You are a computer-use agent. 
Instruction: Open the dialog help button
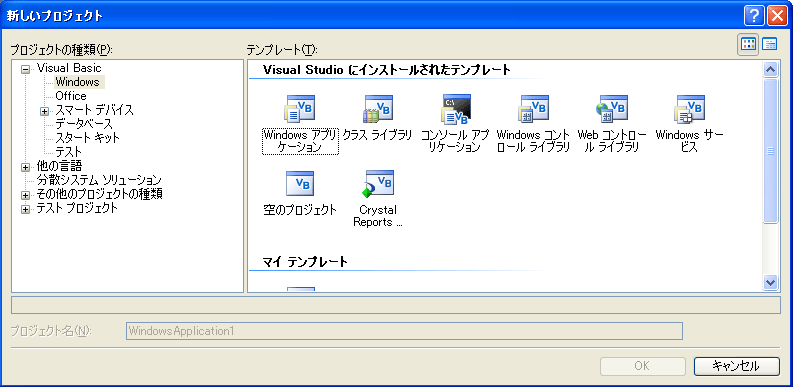[x=754, y=16]
